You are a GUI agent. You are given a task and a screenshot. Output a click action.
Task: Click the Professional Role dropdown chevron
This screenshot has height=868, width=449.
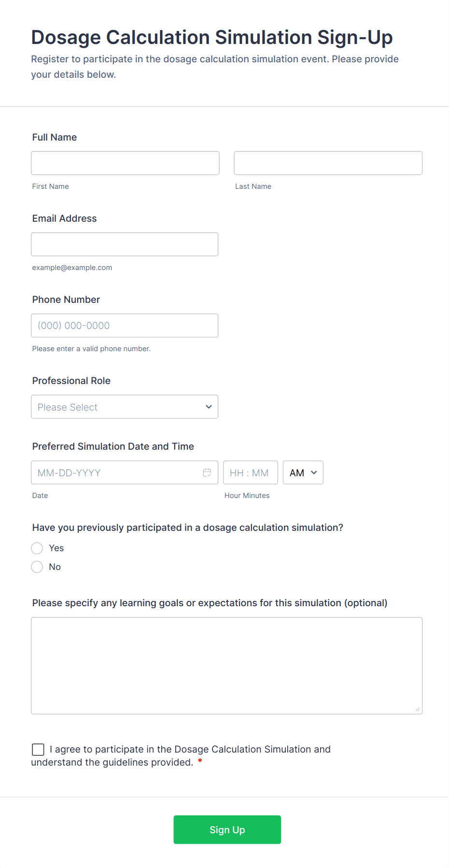(209, 407)
